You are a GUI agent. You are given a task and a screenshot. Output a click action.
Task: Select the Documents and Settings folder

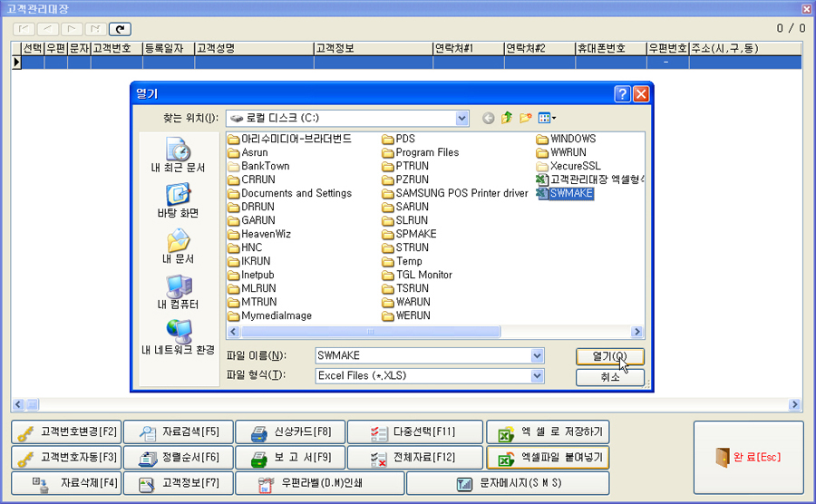pos(290,193)
